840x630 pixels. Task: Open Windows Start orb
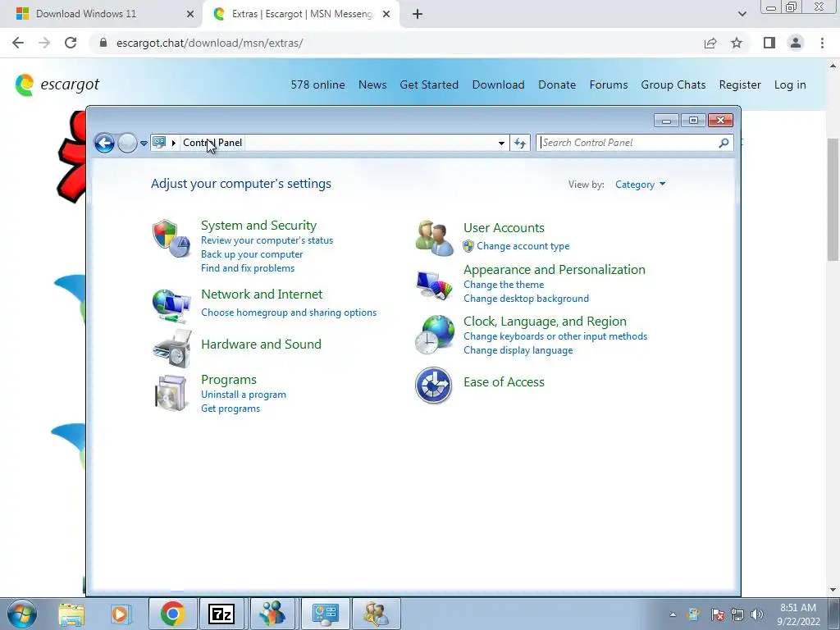tap(22, 614)
